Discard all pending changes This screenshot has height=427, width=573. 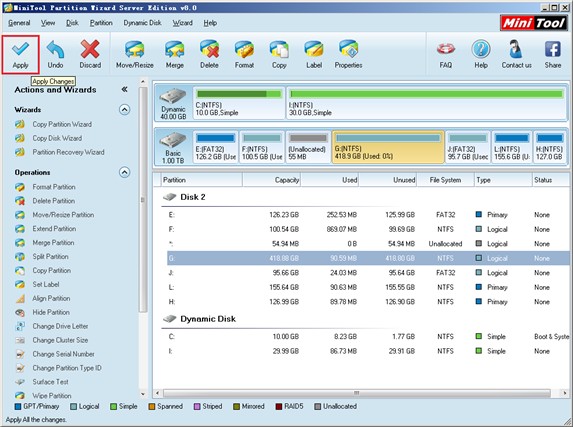(90, 54)
